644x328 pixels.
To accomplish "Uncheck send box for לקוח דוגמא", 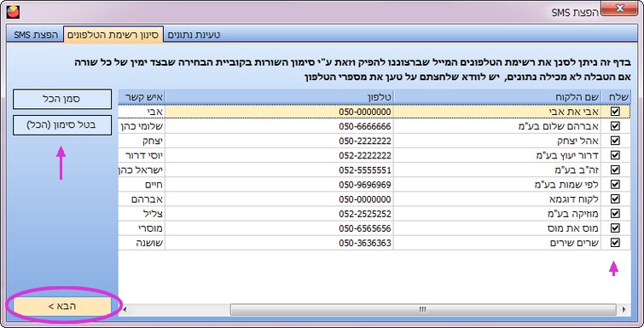I will 615,199.
